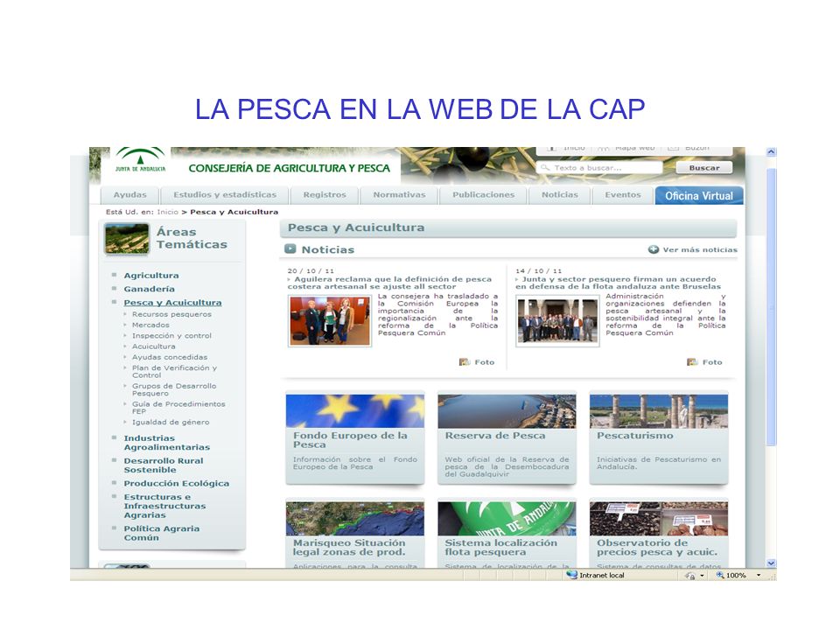Select Pesca y Acuicultura in sidebar
840x630 pixels.
pyautogui.click(x=172, y=303)
